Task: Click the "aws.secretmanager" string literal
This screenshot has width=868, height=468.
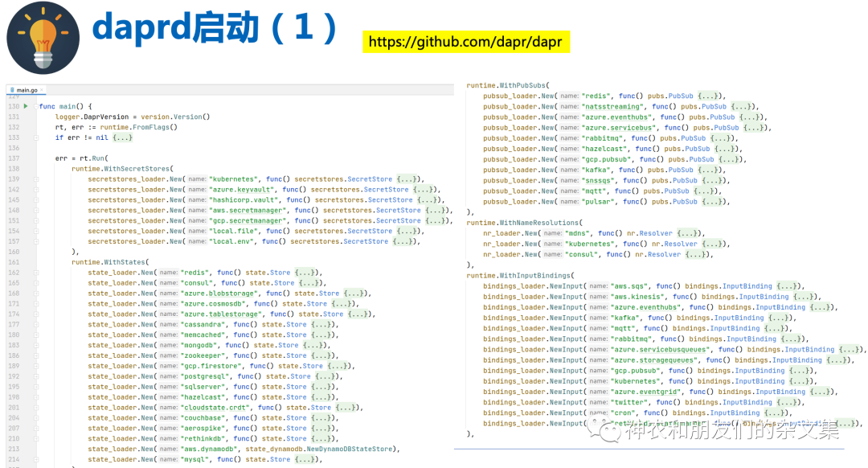Action: click(248, 211)
